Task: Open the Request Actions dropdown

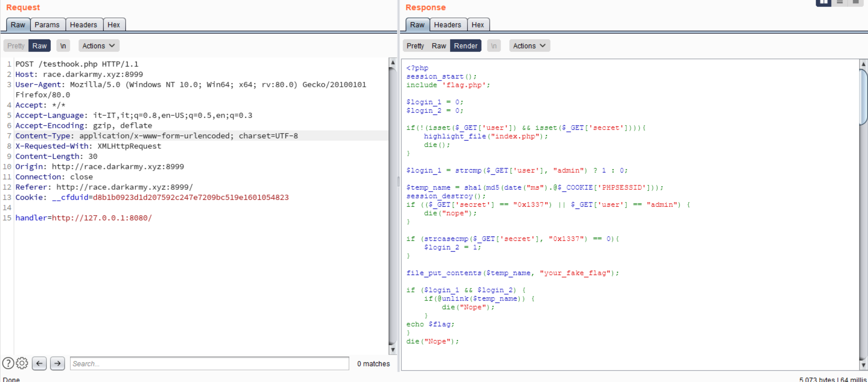Action: [x=99, y=46]
